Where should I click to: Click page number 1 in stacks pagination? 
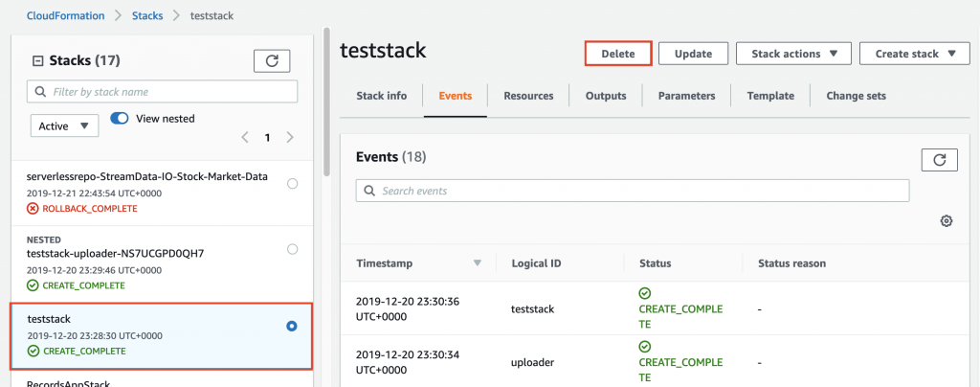pos(267,138)
